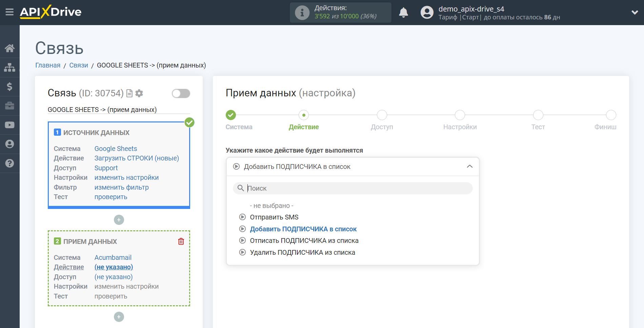The image size is (644, 328).
Task: Add step with plus below receiver block
Action: [x=119, y=317]
